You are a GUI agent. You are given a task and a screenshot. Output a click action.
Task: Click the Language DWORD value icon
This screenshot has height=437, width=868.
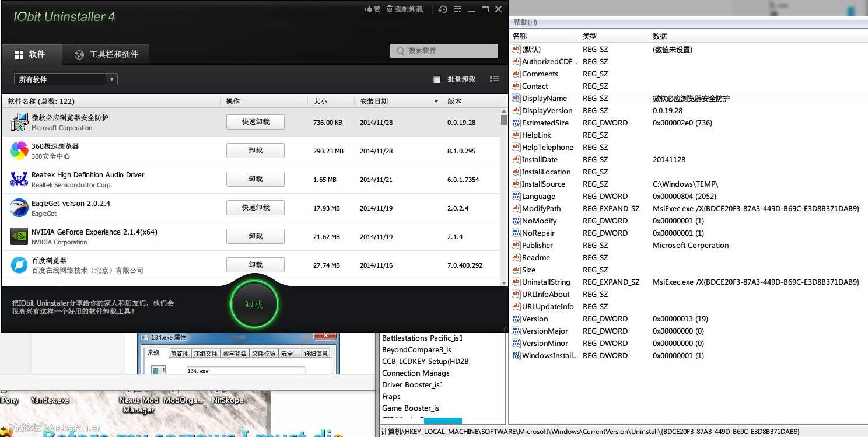[x=516, y=196]
